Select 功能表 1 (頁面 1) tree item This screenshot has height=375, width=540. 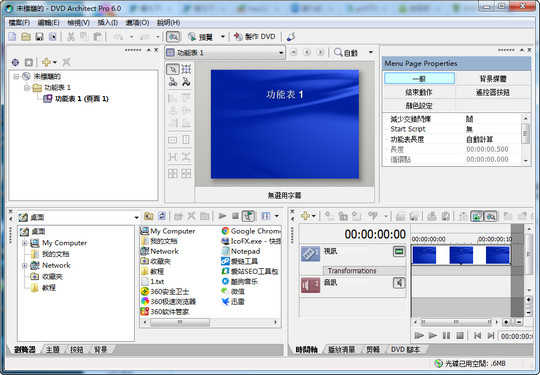[x=82, y=99]
